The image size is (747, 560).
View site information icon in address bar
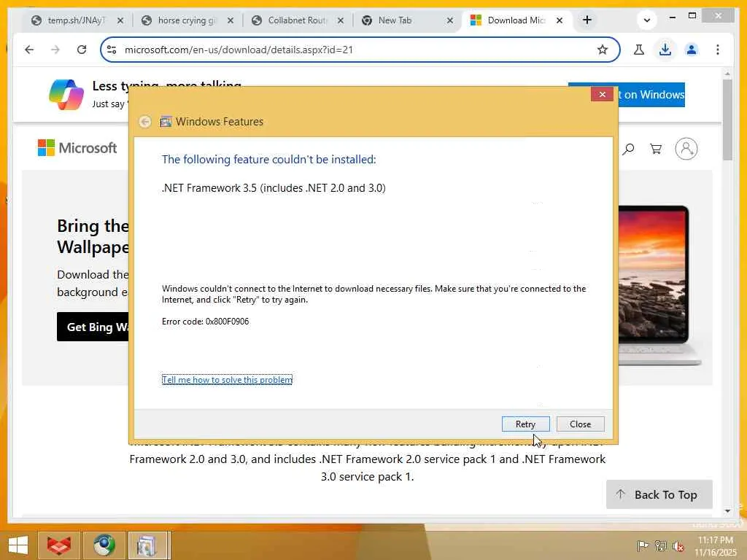(112, 50)
